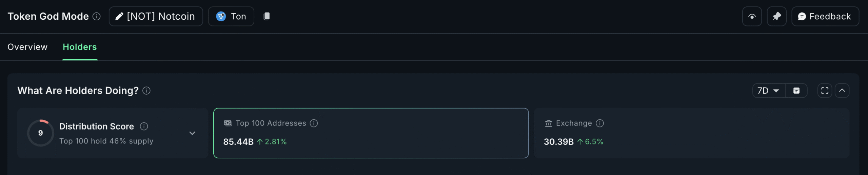The image size is (868, 175).
Task: Toggle the eye watch button
Action: [x=752, y=16]
